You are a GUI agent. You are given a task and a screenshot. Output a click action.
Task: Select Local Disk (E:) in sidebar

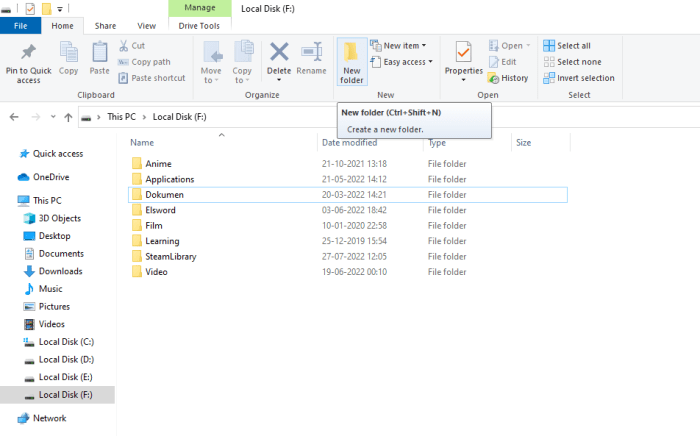(x=58, y=378)
